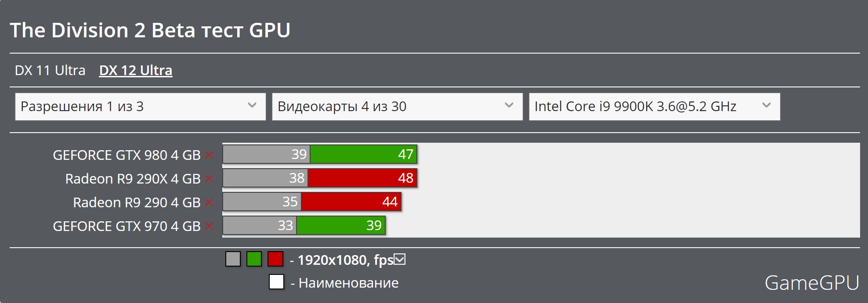Remove GEFORCE GTX 970 4 GB entry
The image size is (868, 303).
pos(209,226)
